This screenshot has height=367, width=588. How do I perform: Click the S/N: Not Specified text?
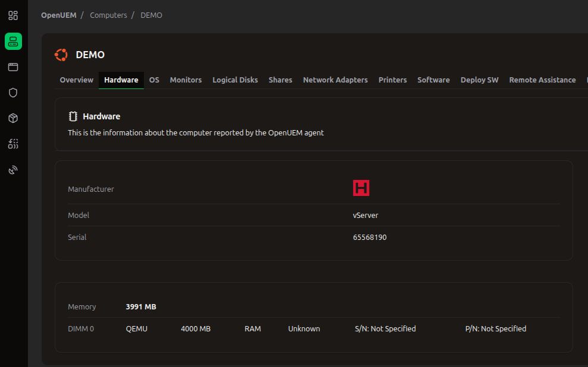[x=385, y=329]
